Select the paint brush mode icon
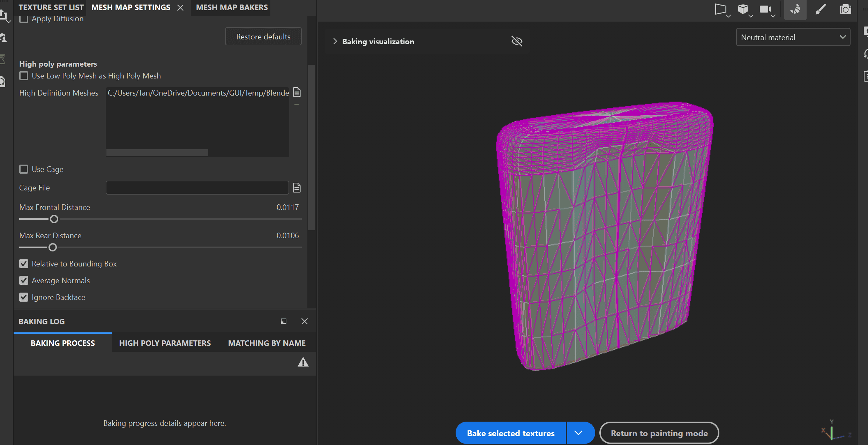The width and height of the screenshot is (868, 445). pos(820,9)
